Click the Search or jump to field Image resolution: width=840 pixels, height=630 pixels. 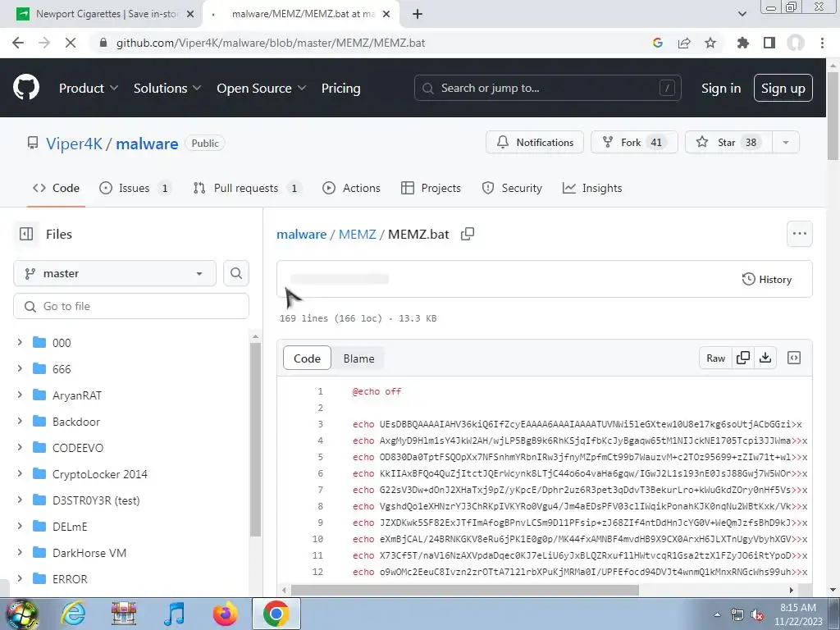point(547,88)
